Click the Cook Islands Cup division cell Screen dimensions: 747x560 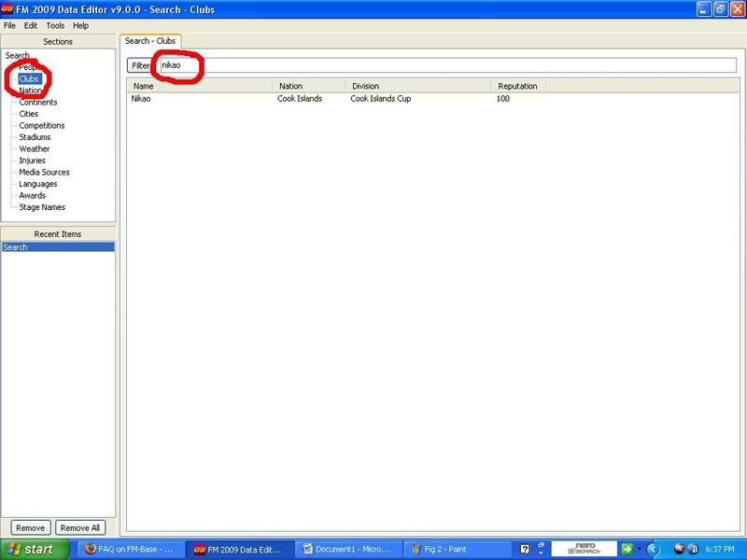click(381, 99)
